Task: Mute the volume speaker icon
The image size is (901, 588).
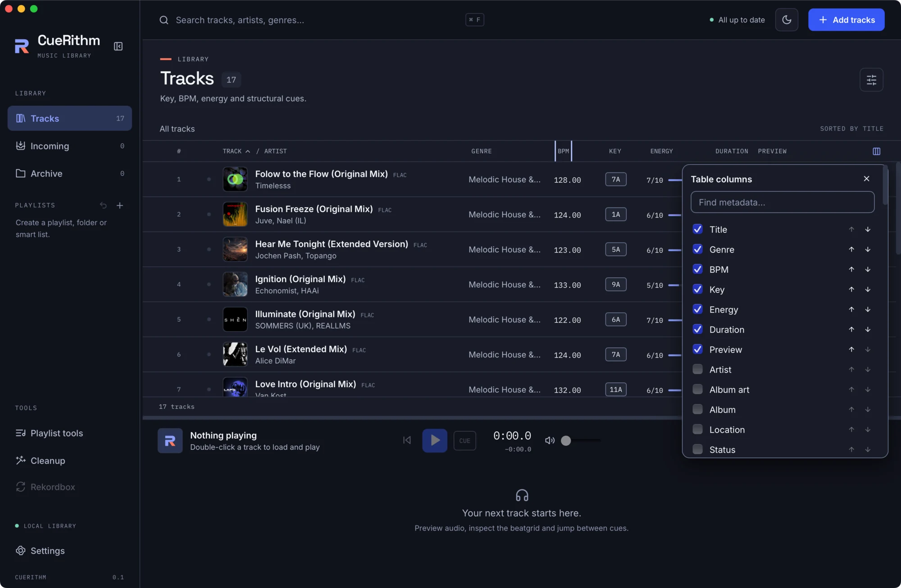Action: 550,440
